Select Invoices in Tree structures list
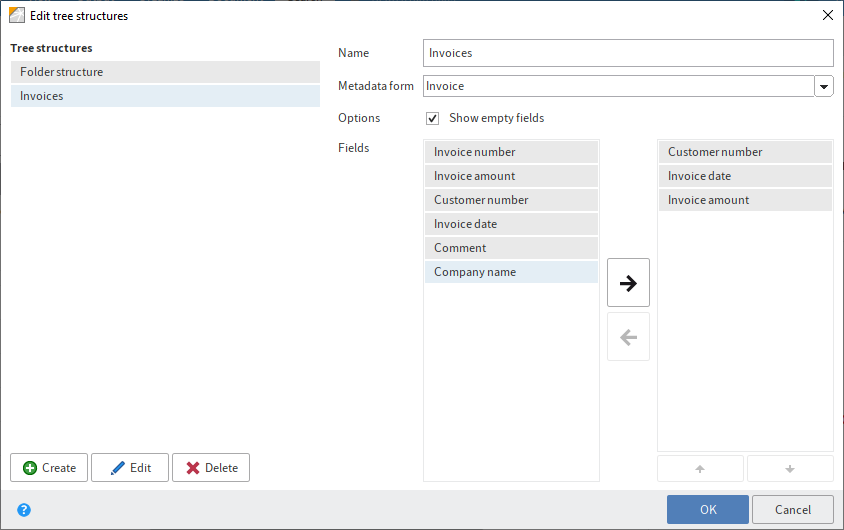844x530 pixels. tap(165, 96)
